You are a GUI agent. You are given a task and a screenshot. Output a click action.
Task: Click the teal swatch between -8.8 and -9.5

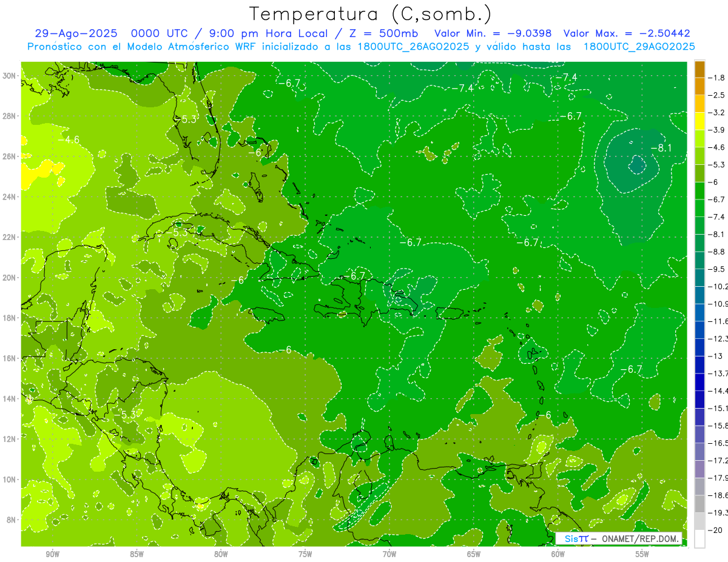[699, 260]
